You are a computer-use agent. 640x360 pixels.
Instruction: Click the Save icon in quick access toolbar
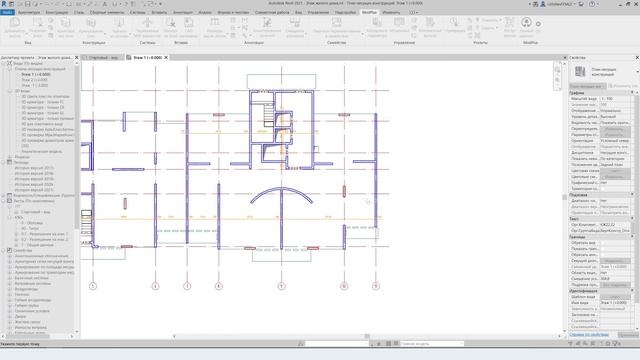pos(28,4)
